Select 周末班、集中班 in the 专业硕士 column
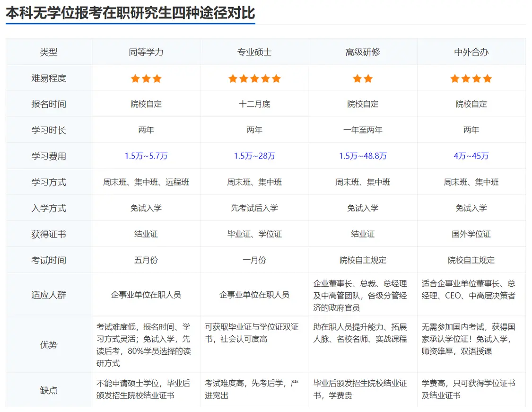Image resolution: width=532 pixels, height=412 pixels. pos(254,182)
